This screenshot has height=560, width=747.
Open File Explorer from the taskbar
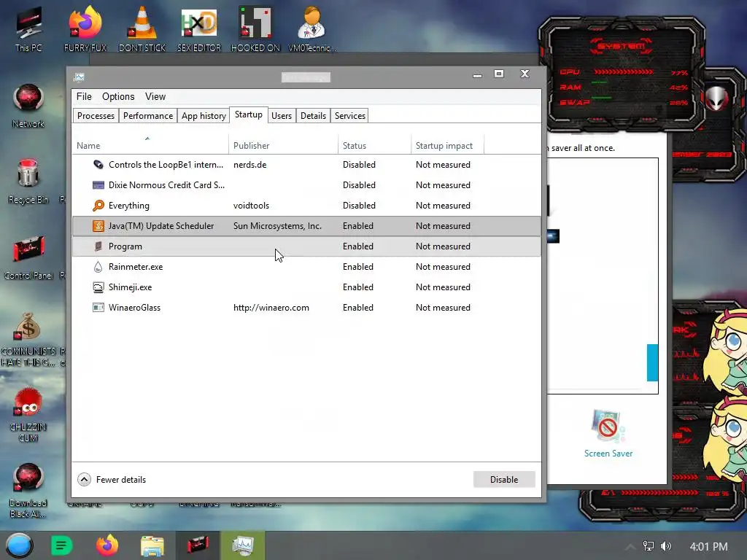point(152,545)
